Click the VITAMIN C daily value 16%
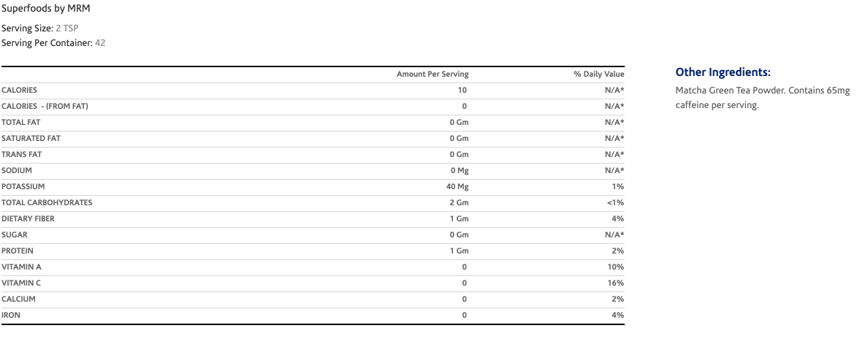868x347 pixels. pos(615,283)
